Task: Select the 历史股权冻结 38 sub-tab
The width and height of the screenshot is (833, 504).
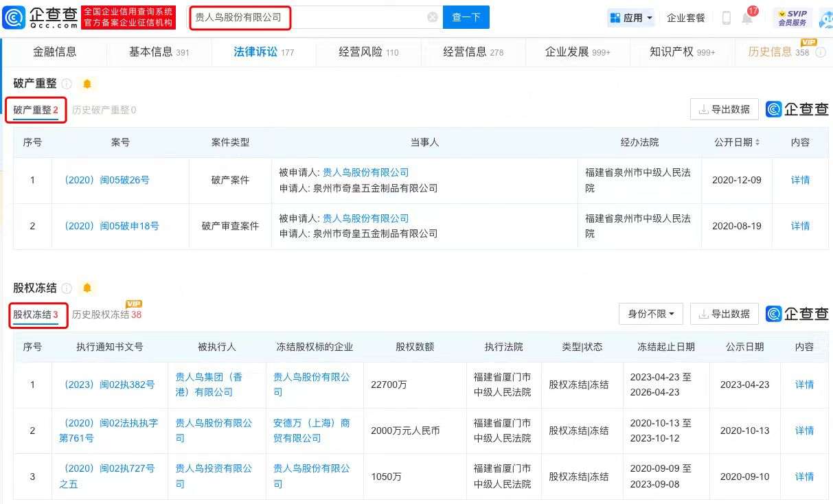Action: tap(106, 314)
